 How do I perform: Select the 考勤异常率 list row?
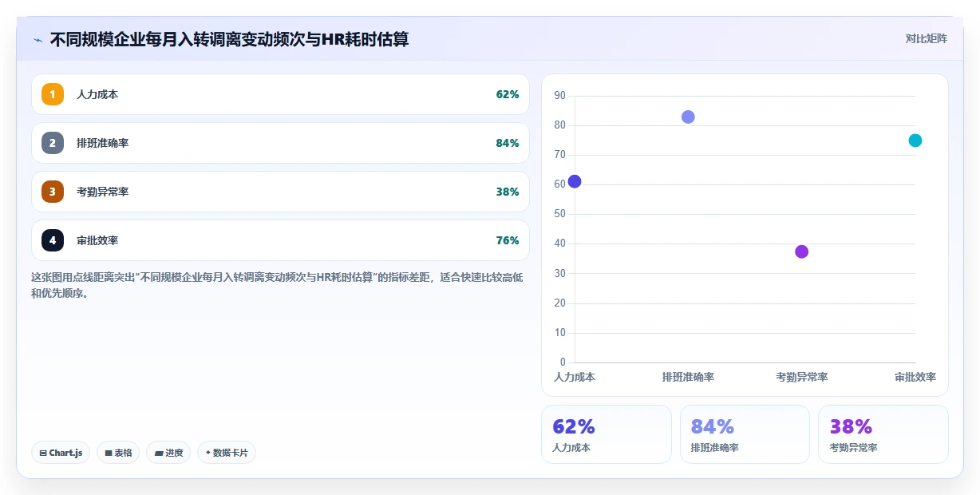(x=280, y=192)
